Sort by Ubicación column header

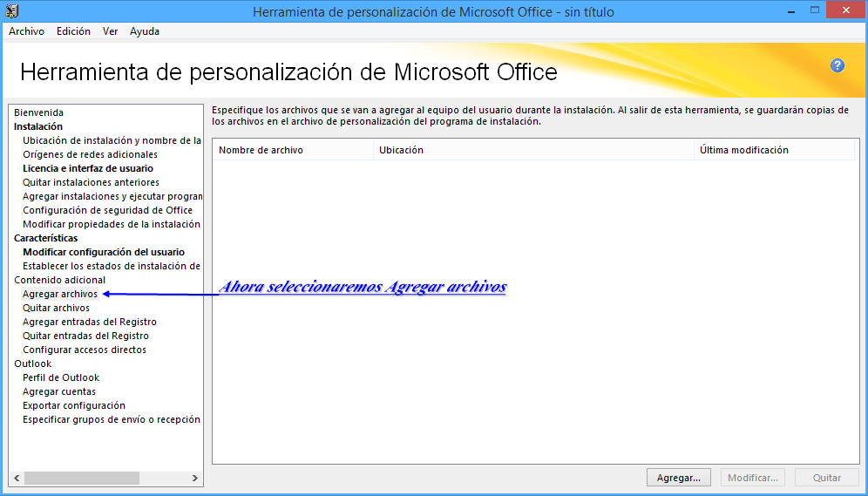(534, 150)
